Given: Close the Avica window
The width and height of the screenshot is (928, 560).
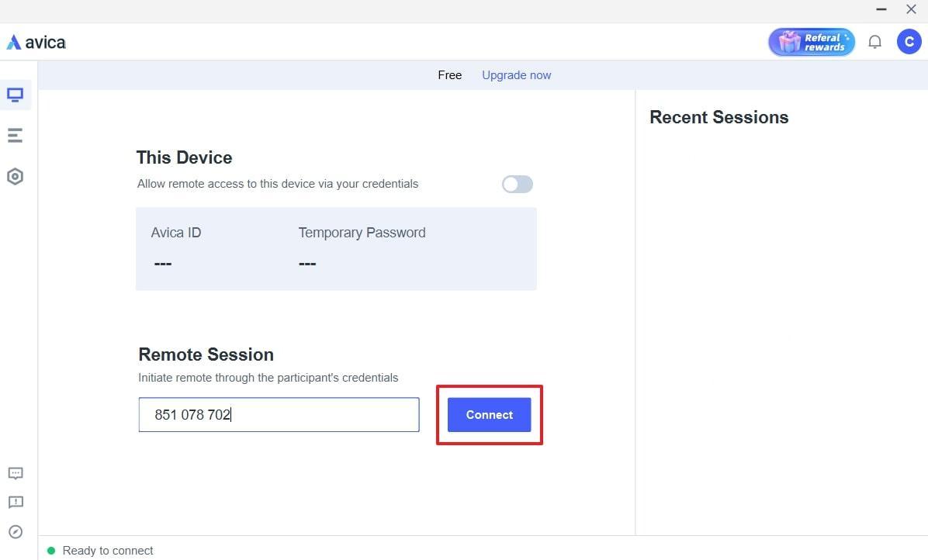Looking at the screenshot, I should tap(911, 9).
